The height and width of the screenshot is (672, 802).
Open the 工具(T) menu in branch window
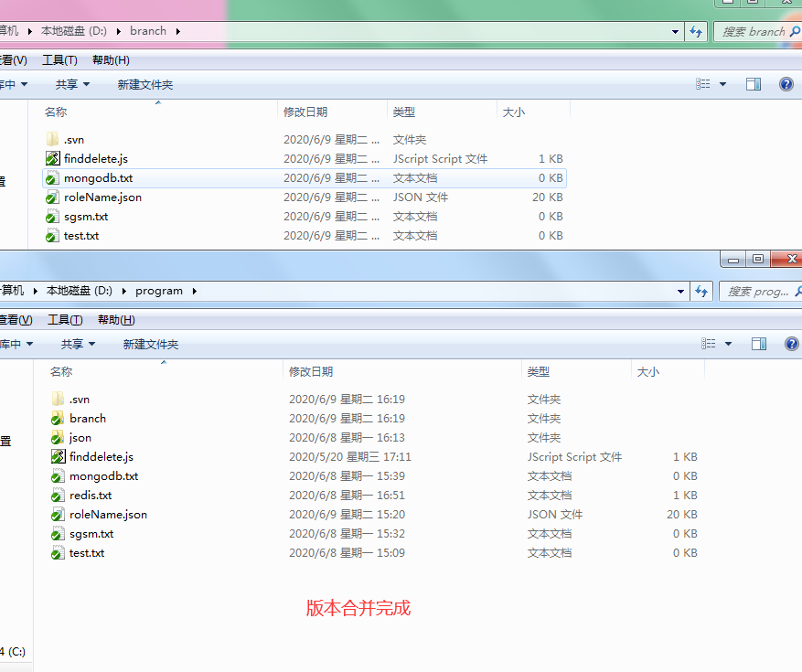[59, 60]
